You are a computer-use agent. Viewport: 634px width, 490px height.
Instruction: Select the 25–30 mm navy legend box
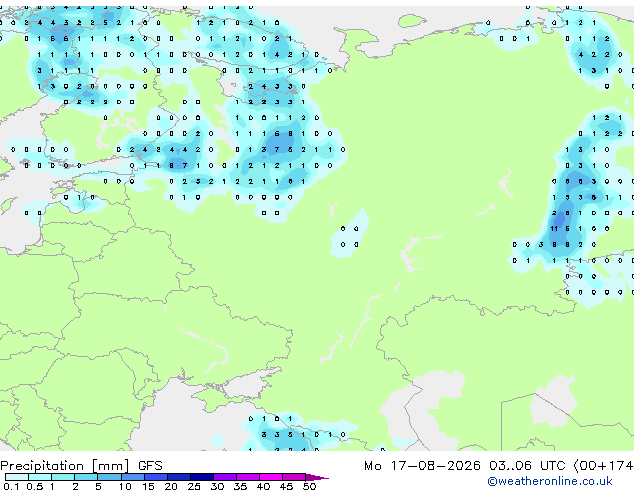pos(201,477)
